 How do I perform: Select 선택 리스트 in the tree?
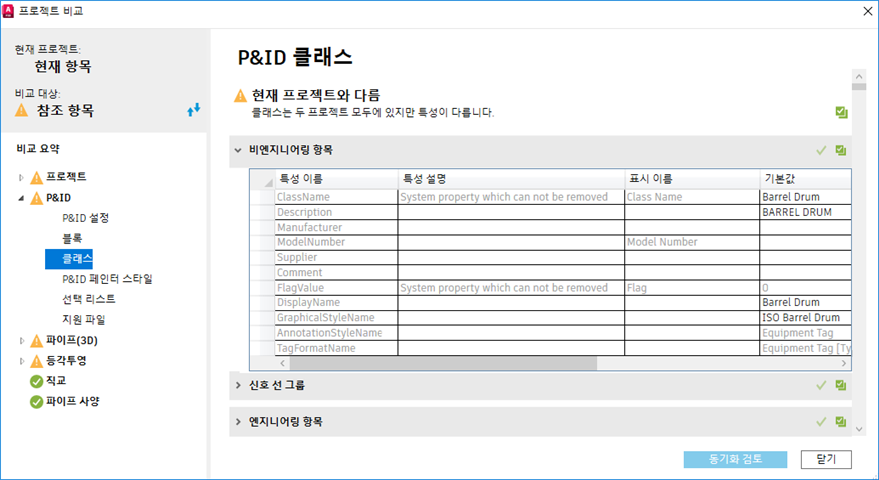point(89,299)
